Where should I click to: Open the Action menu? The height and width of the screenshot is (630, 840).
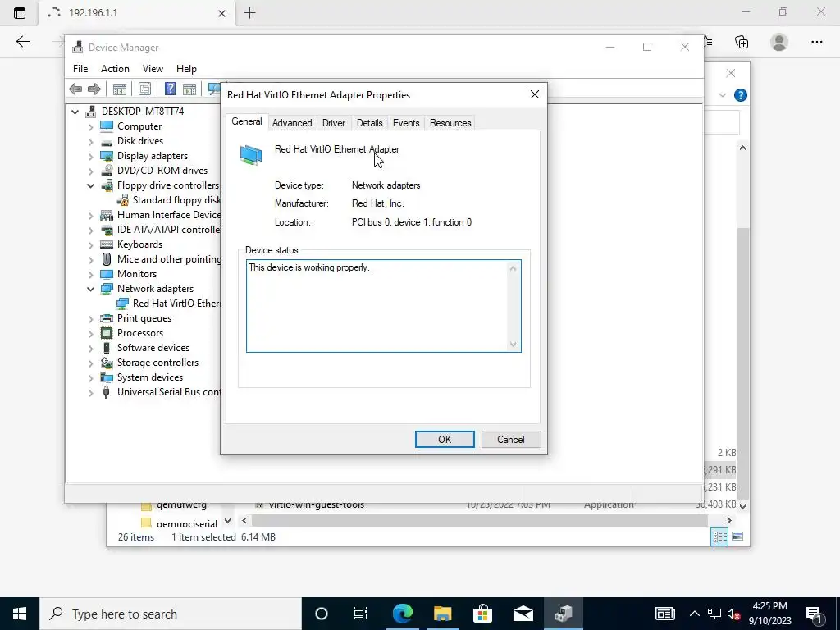tap(115, 69)
